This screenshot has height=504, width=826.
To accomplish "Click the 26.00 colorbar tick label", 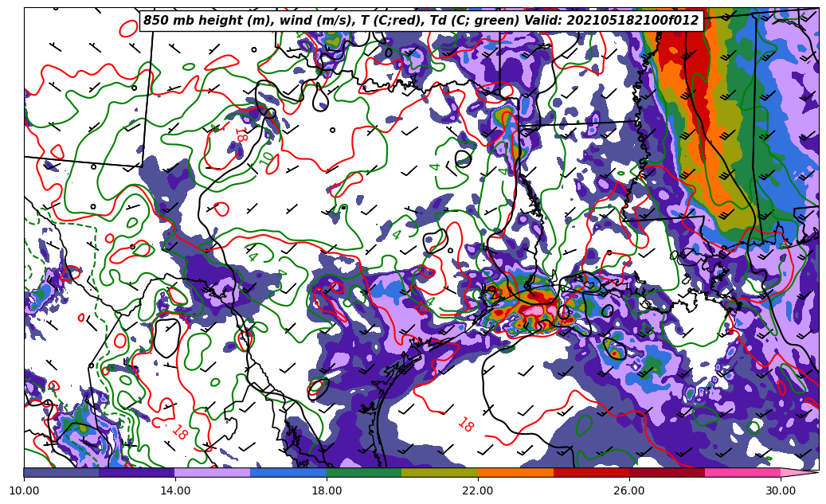I will 629,490.
